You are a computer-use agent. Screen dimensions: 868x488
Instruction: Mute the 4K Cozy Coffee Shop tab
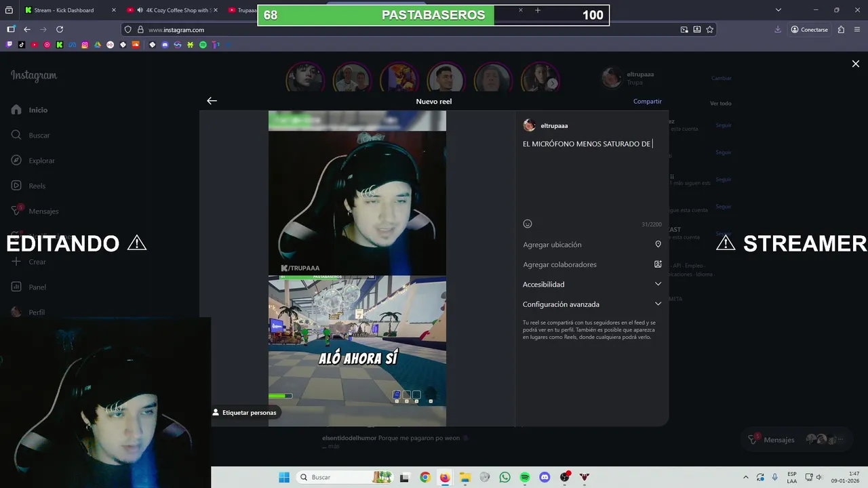pyautogui.click(x=140, y=10)
